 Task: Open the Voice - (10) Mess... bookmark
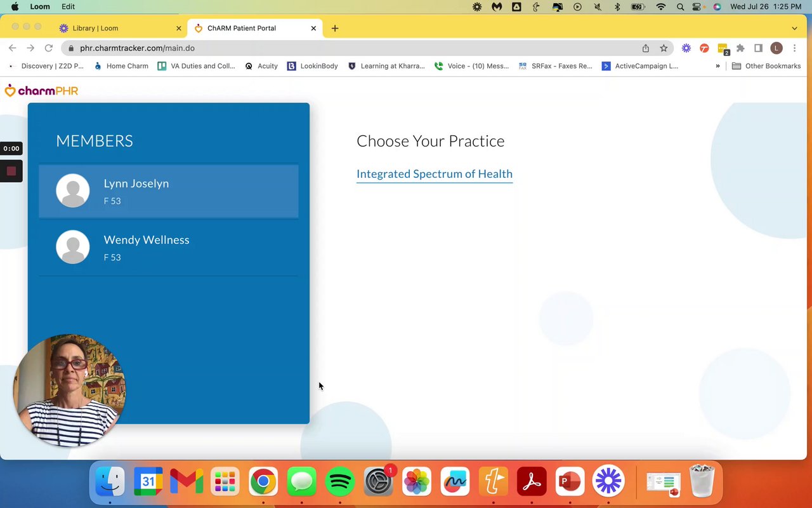[471, 66]
